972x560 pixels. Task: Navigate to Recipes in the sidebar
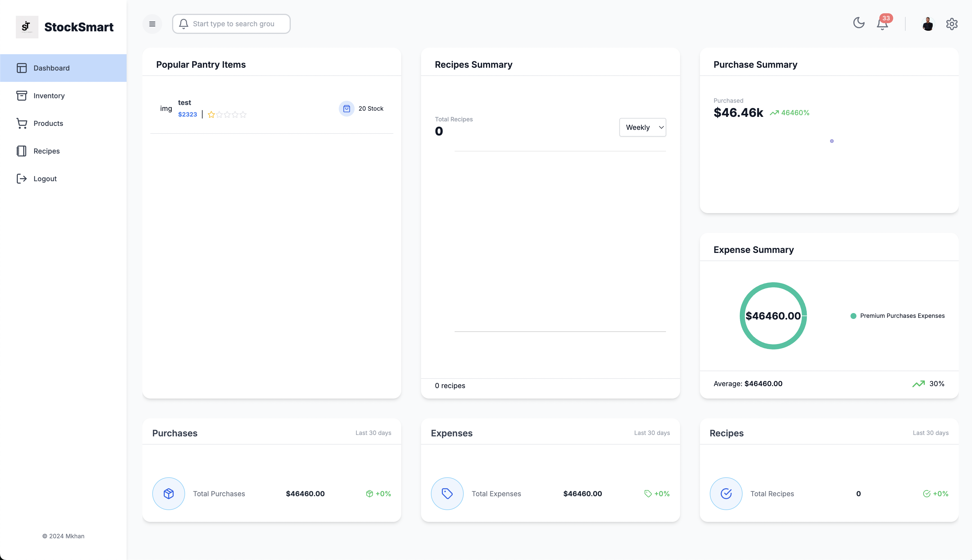47,151
